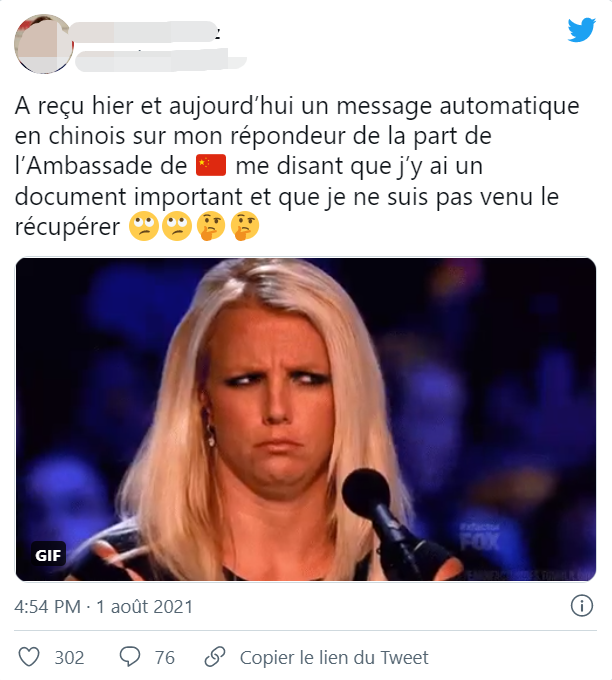Like the tweet with the heart icon

[29, 657]
